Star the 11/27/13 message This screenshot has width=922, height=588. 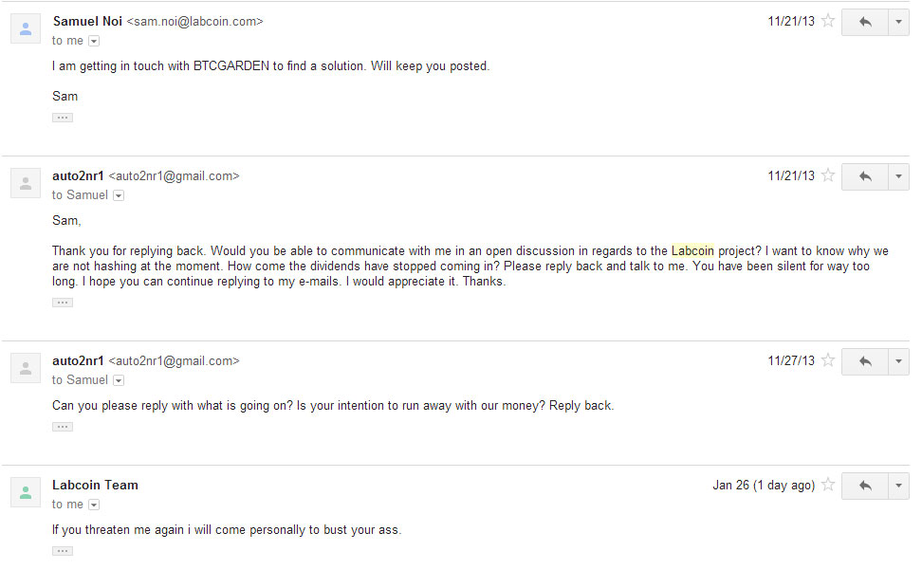pyautogui.click(x=828, y=359)
